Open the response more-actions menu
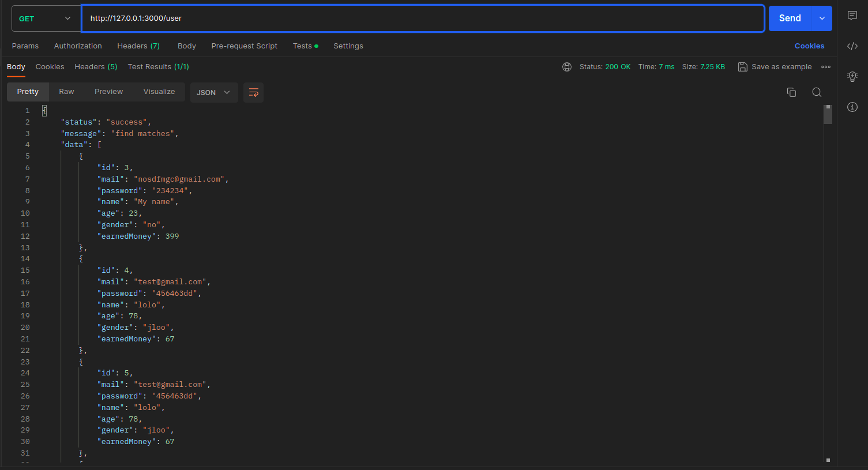The height and width of the screenshot is (470, 868). (x=825, y=66)
